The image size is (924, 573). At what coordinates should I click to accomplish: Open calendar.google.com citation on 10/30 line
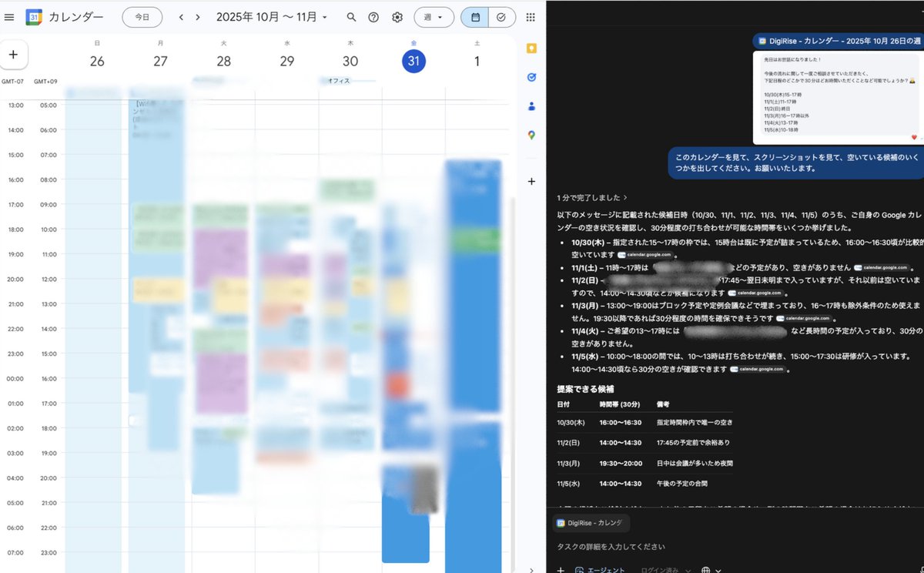click(647, 254)
